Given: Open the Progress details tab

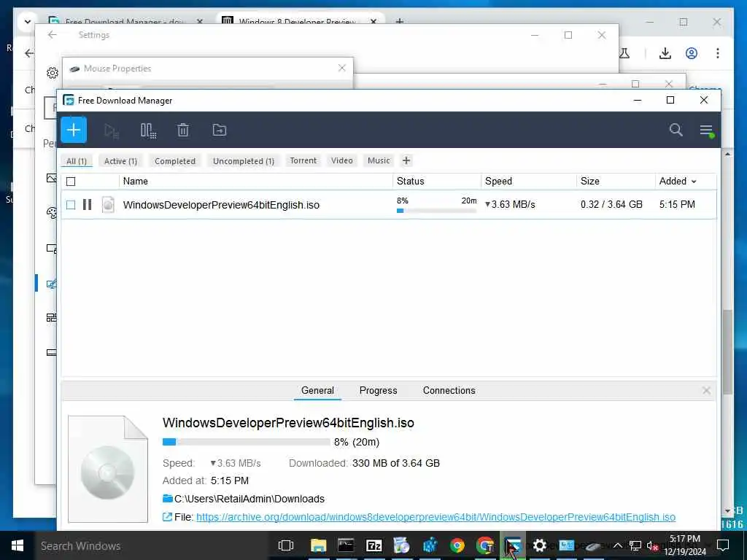Looking at the screenshot, I should point(379,391).
